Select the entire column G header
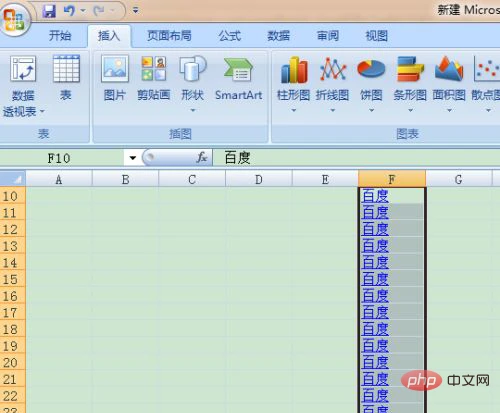Image resolution: width=500 pixels, height=413 pixels. (459, 179)
